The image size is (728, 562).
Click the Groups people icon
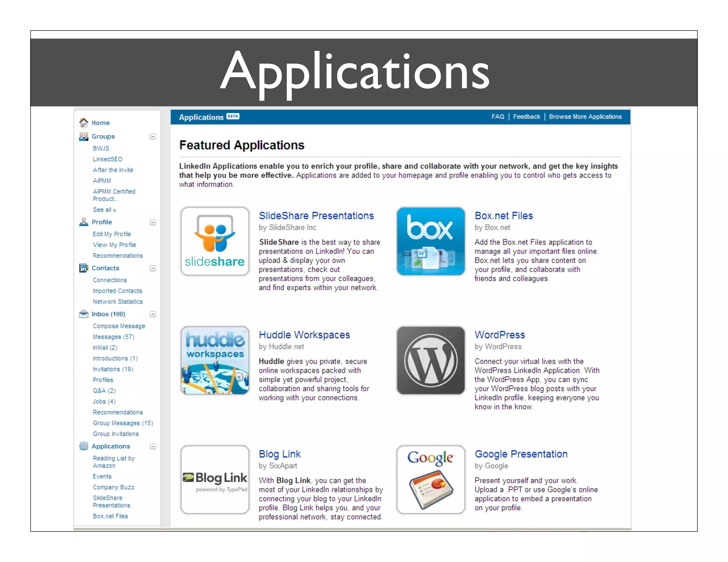[x=84, y=136]
